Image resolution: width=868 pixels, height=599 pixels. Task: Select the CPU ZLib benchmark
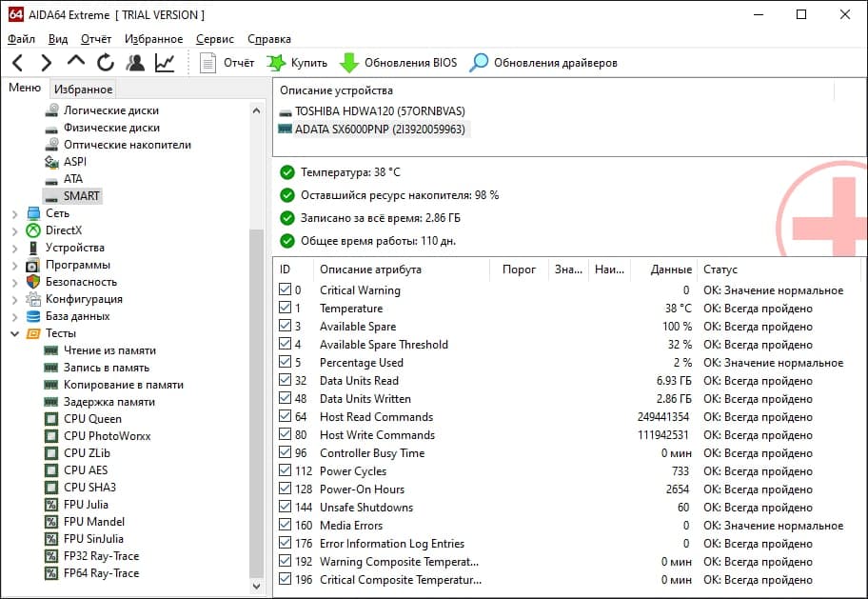(87, 453)
